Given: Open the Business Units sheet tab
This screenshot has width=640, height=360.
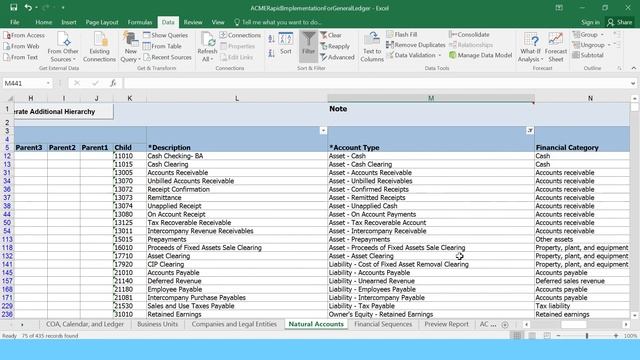Looking at the screenshot, I should [158, 324].
